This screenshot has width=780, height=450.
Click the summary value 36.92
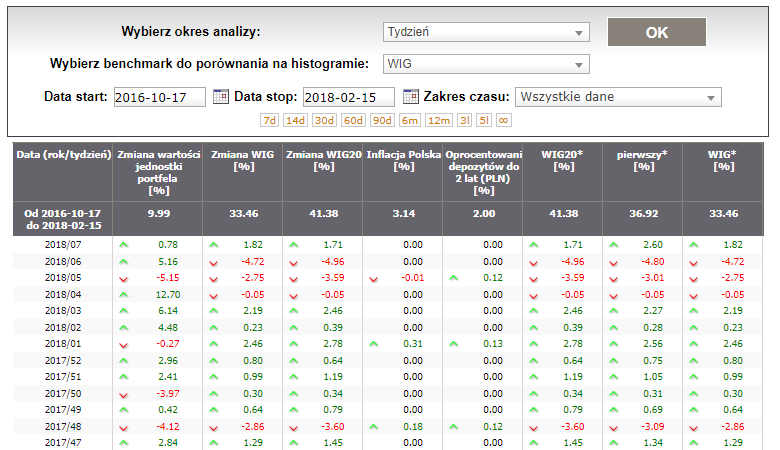click(644, 214)
